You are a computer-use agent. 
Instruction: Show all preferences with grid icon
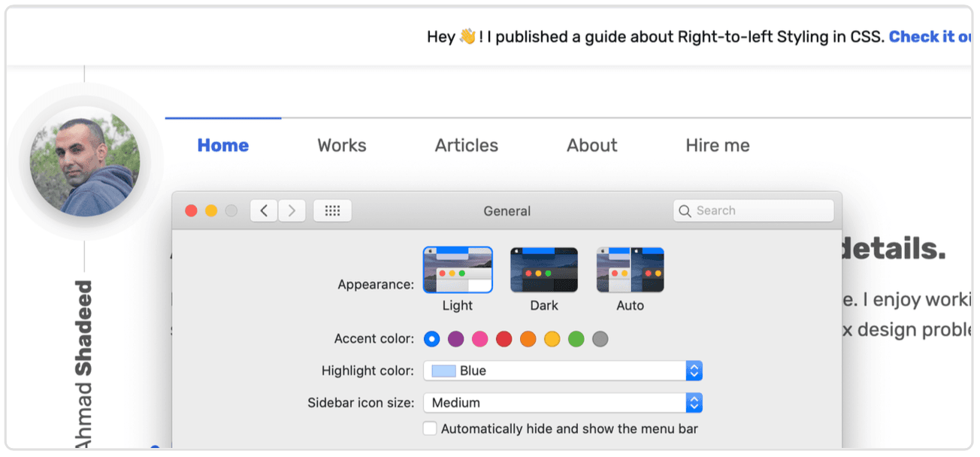coord(332,211)
